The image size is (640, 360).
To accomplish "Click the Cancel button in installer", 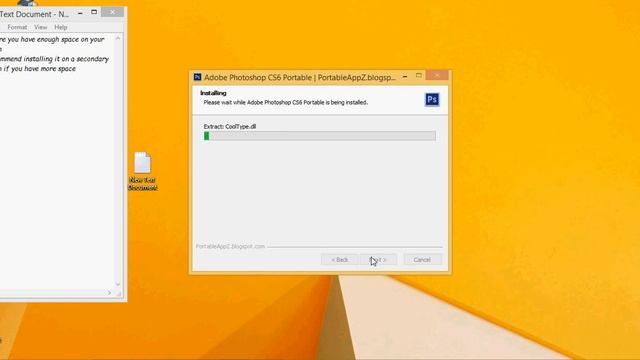I will 422,260.
